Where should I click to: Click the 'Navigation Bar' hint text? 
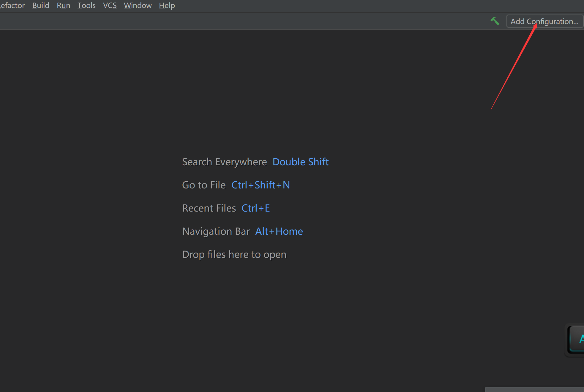click(x=216, y=231)
